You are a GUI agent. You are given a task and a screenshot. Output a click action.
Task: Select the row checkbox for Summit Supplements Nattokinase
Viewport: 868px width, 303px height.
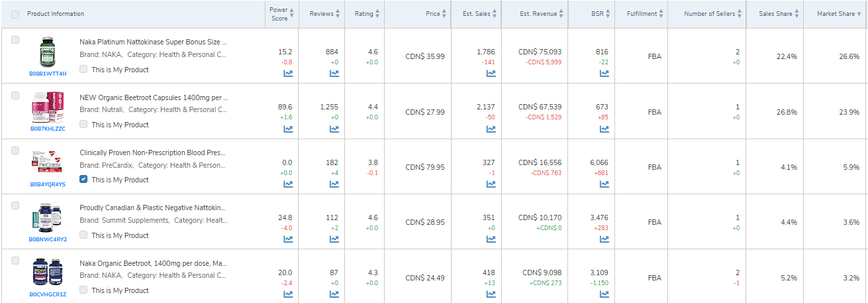point(15,206)
